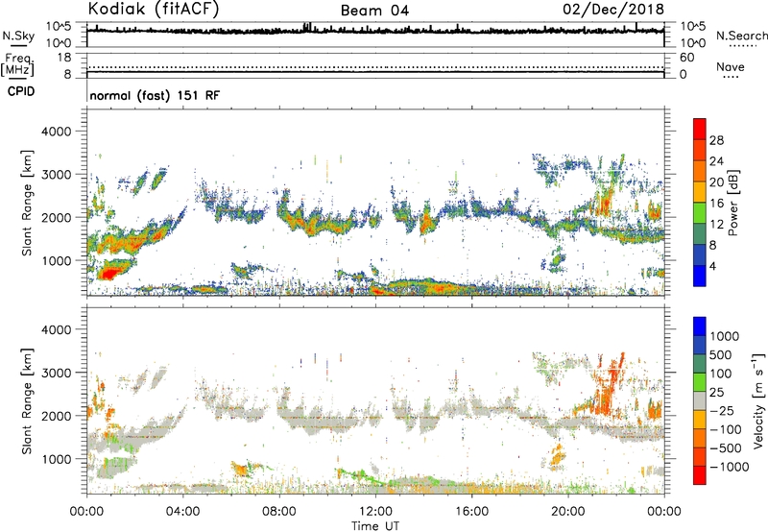Pick the top blue segment of the velocity colorbar
Image resolution: width=768 pixels, height=532 pixels.
pyautogui.click(x=700, y=326)
